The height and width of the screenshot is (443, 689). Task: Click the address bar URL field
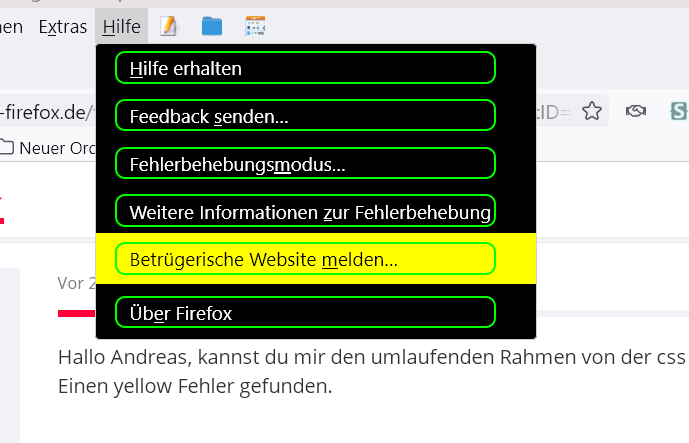[47, 112]
